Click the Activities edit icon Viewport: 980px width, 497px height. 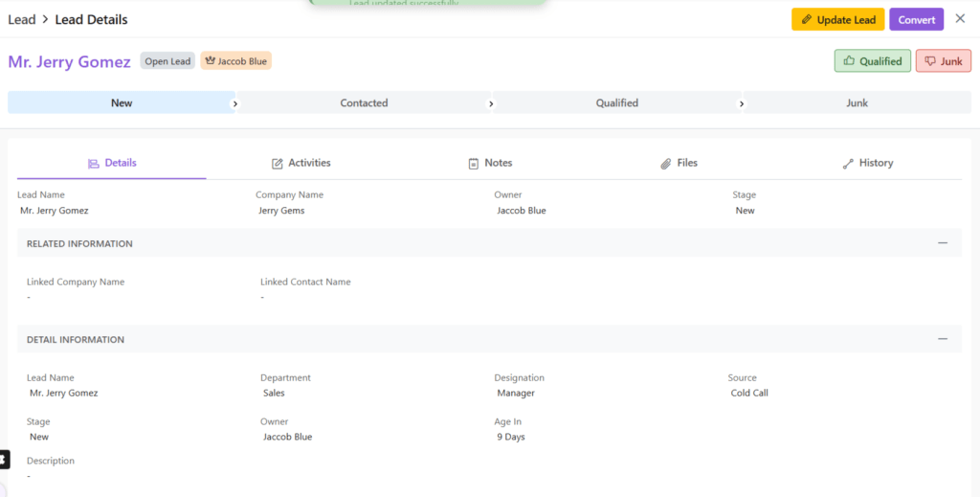tap(278, 164)
